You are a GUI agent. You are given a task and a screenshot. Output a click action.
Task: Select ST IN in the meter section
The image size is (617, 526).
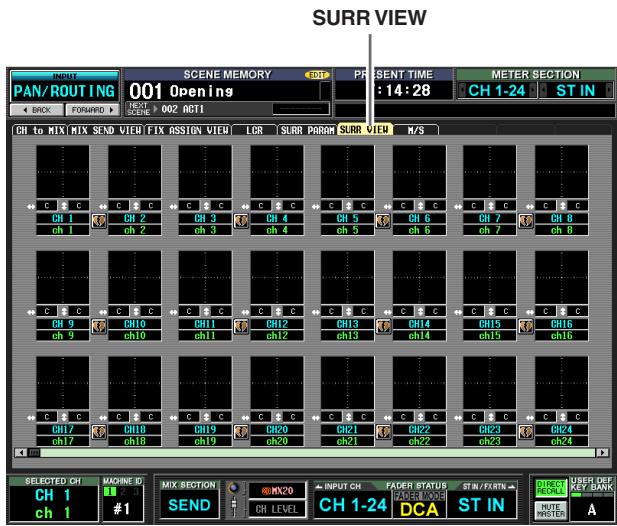click(x=576, y=90)
